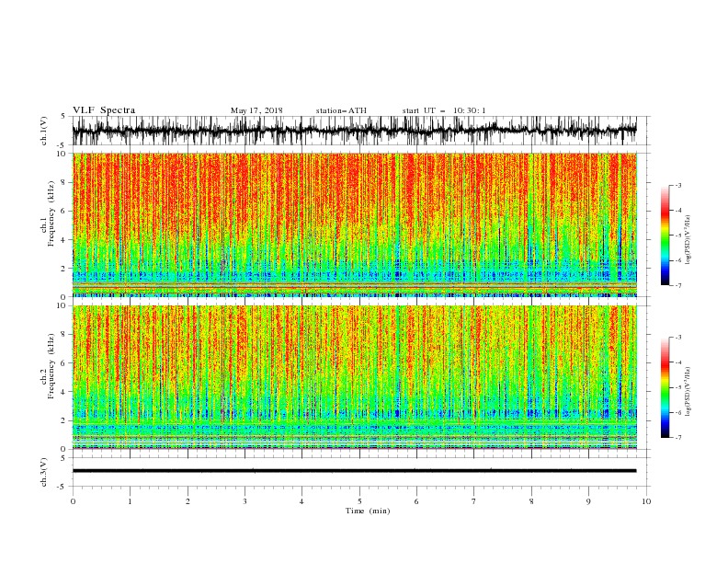Click the narrowband horizontal line in ch.1 spectrogram
This screenshot has height=563, width=728.
(355, 288)
